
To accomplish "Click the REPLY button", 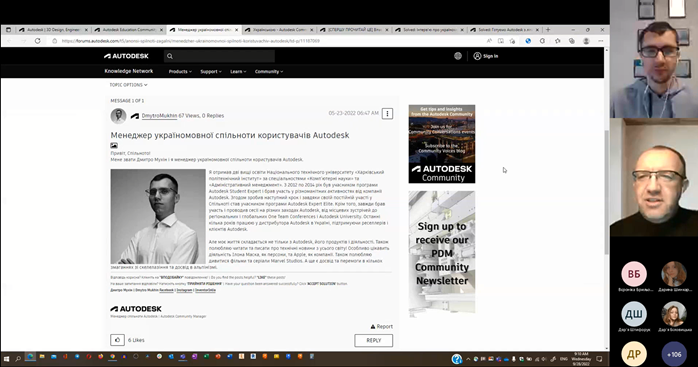I will (373, 340).
